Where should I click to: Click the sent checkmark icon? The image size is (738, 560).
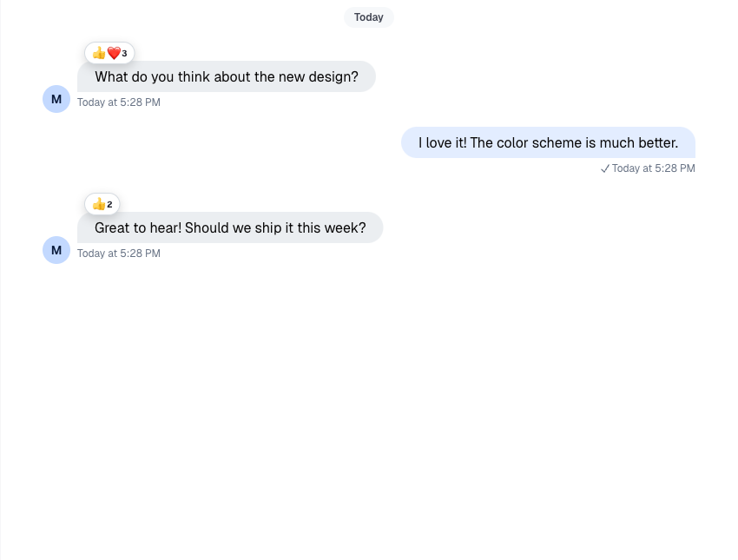tap(605, 168)
